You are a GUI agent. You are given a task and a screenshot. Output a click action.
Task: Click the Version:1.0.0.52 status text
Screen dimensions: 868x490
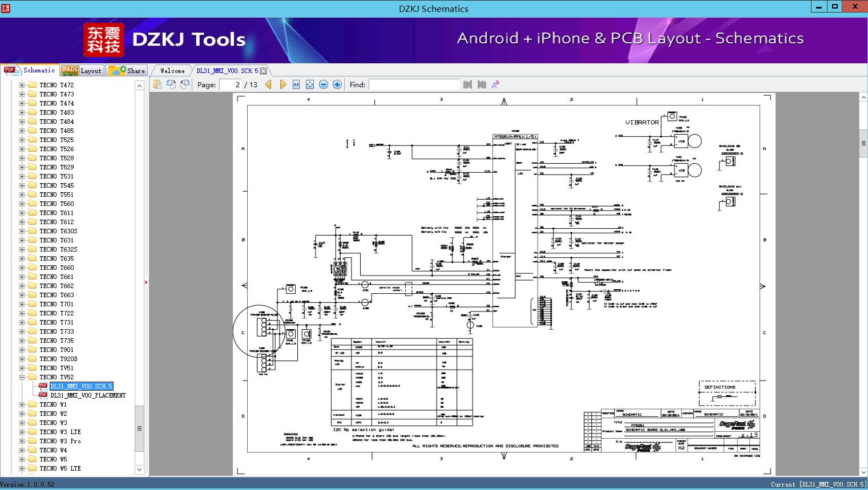pyautogui.click(x=27, y=484)
